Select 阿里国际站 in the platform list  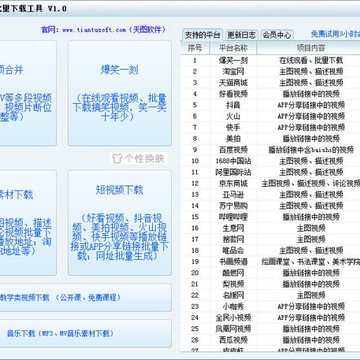coord(233,172)
